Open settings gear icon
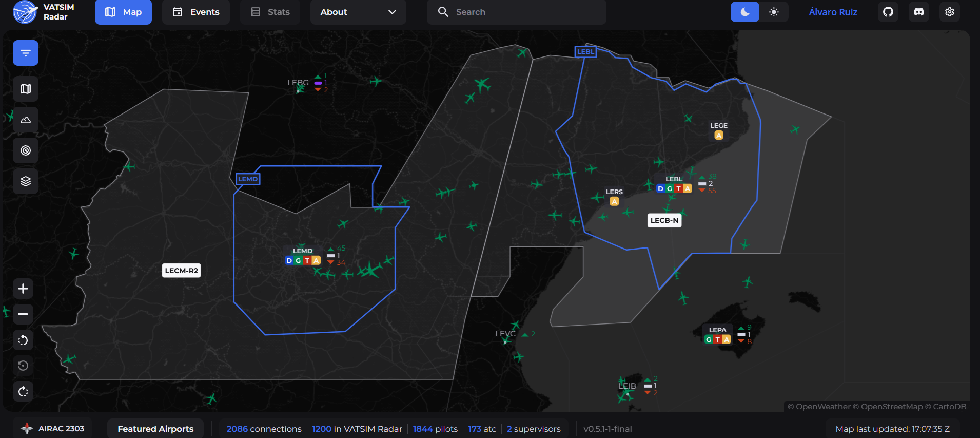Image resolution: width=980 pixels, height=438 pixels. pos(950,12)
